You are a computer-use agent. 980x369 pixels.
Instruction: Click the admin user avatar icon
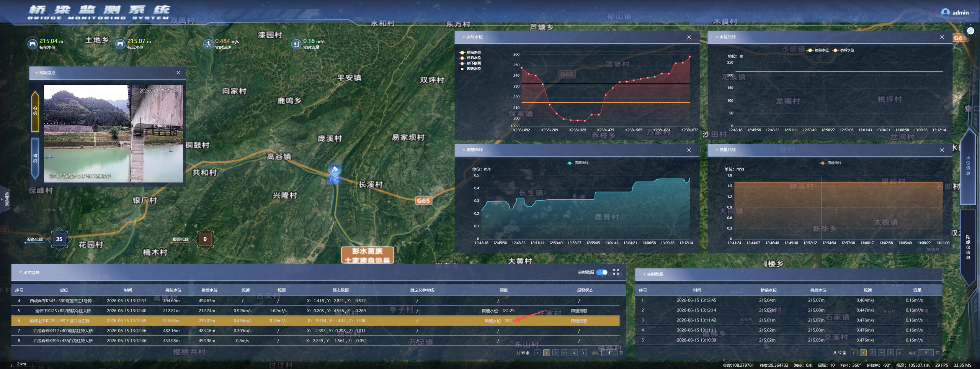pyautogui.click(x=945, y=12)
